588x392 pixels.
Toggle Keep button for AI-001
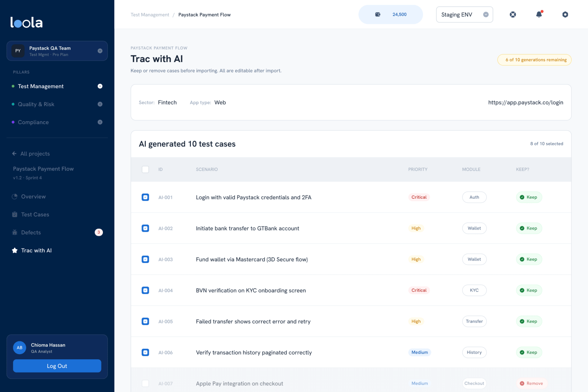(x=529, y=197)
